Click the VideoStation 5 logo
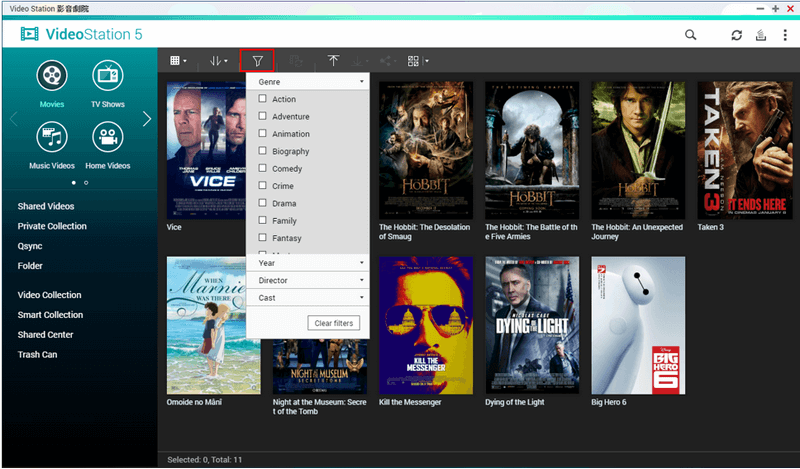The width and height of the screenshot is (800, 469). (81, 34)
